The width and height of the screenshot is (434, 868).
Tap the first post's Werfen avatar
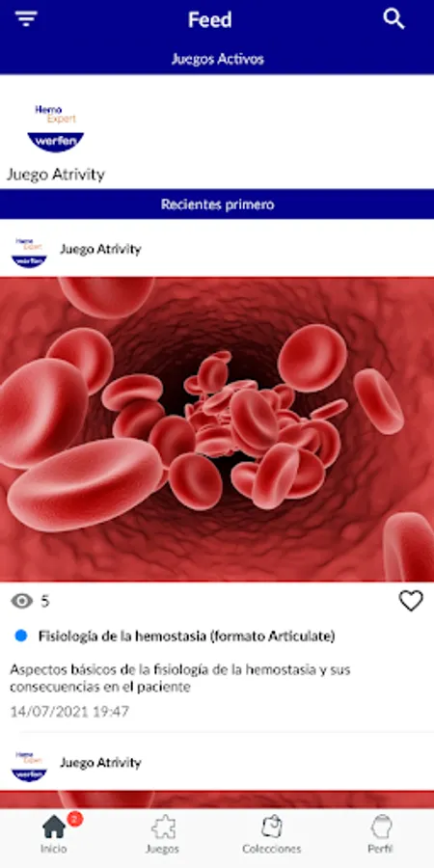29,253
